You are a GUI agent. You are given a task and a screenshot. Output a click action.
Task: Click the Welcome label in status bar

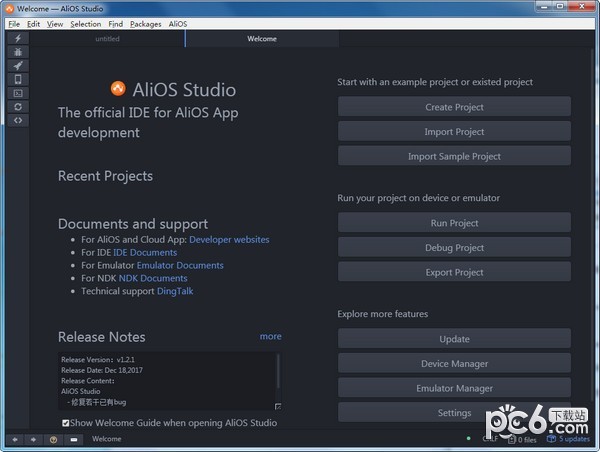click(106, 439)
